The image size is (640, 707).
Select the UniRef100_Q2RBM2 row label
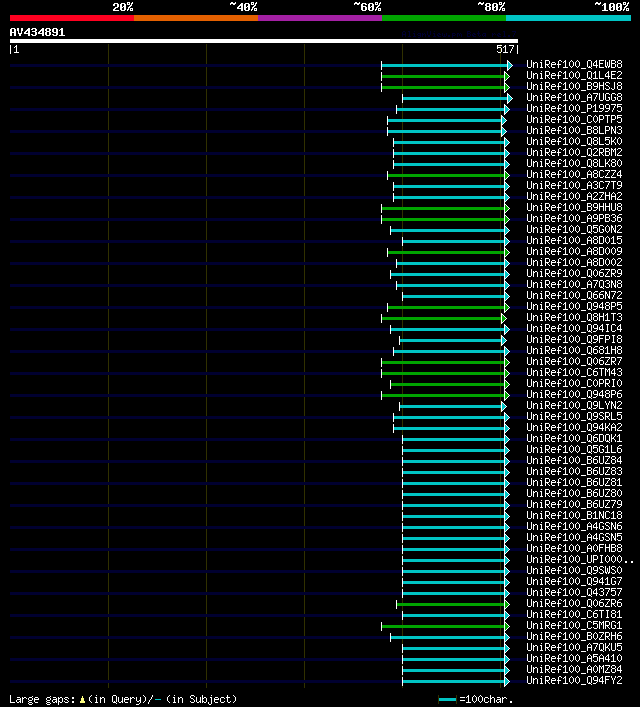(574, 152)
